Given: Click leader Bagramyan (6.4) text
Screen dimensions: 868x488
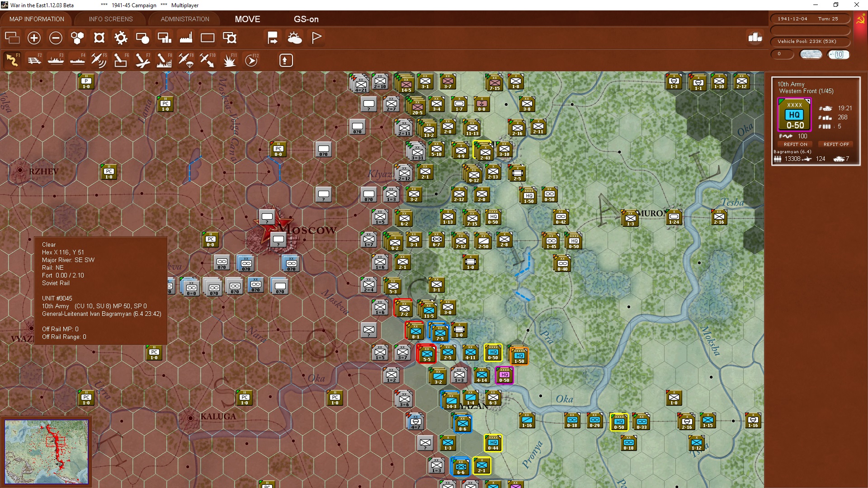Looking at the screenshot, I should coord(793,152).
